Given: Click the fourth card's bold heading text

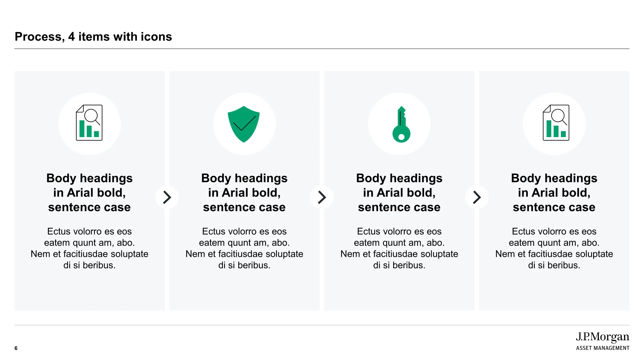Looking at the screenshot, I should click(554, 192).
